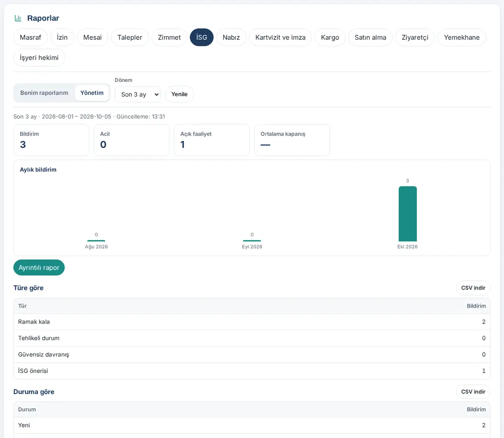The height and width of the screenshot is (438, 504).
Task: Select the Açık faaliyet stat card
Action: 212,140
